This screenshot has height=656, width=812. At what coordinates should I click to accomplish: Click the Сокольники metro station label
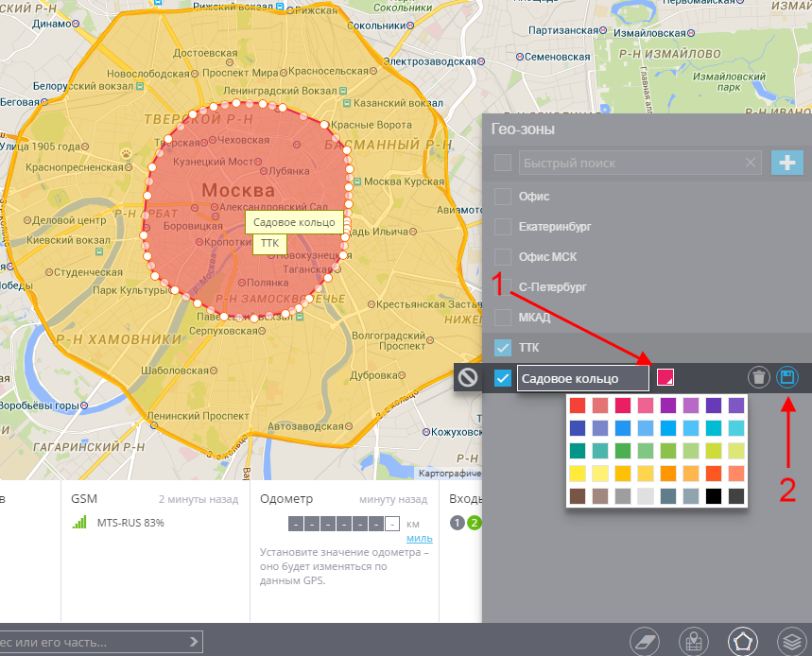click(x=377, y=26)
